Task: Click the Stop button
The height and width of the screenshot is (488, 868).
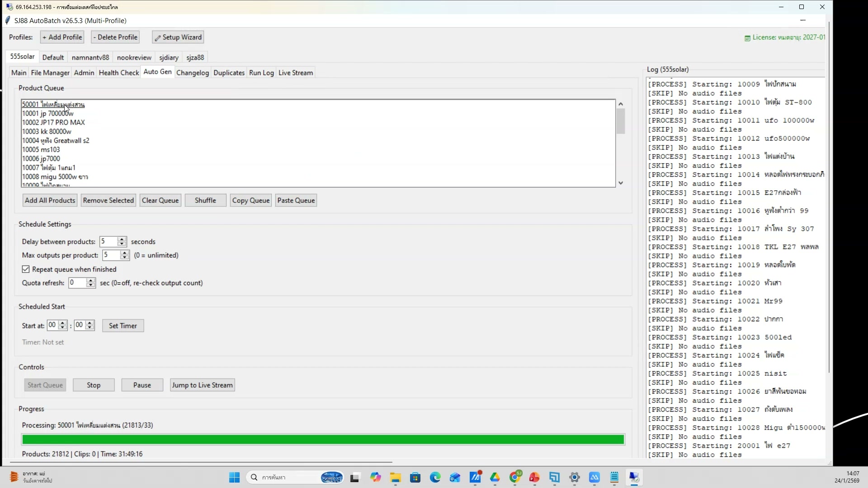Action: click(x=93, y=385)
